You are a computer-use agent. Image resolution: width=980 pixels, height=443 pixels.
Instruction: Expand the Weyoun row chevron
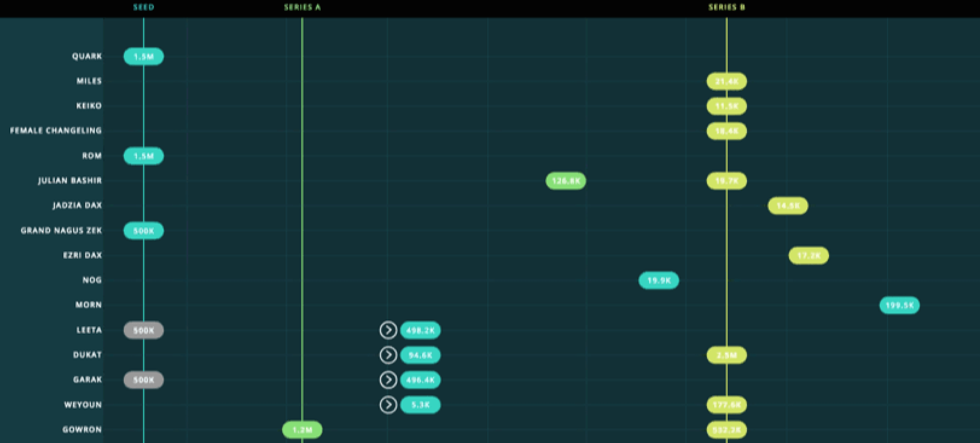pos(388,404)
